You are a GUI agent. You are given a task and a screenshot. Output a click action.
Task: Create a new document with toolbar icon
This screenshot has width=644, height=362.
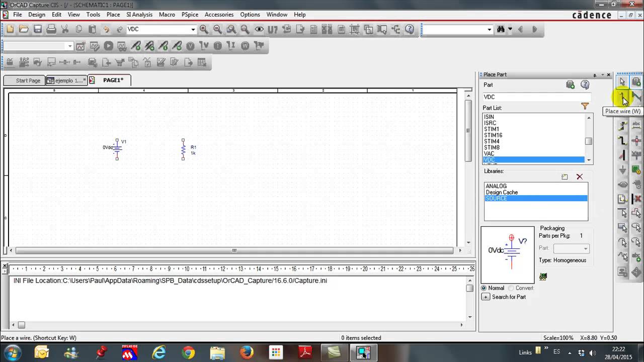click(x=10, y=29)
